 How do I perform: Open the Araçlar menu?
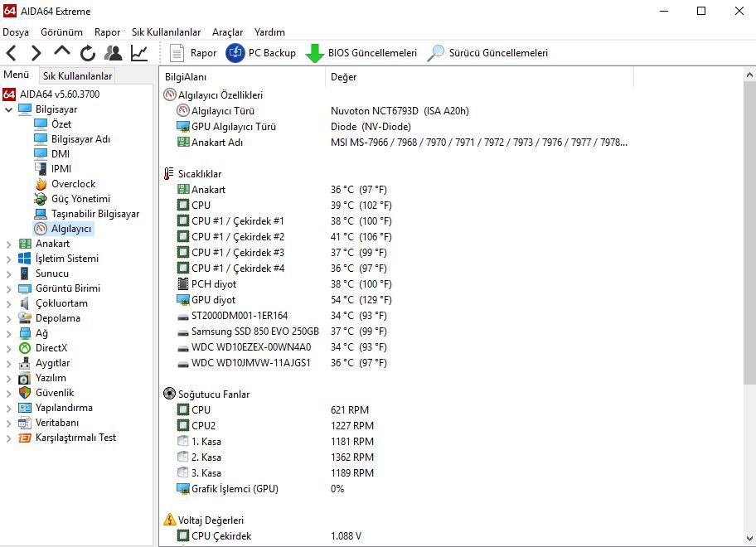point(227,32)
